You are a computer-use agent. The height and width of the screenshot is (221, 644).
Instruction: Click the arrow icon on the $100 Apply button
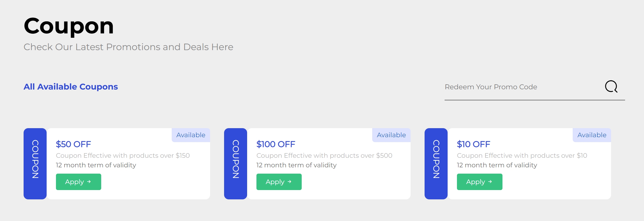[x=289, y=182]
